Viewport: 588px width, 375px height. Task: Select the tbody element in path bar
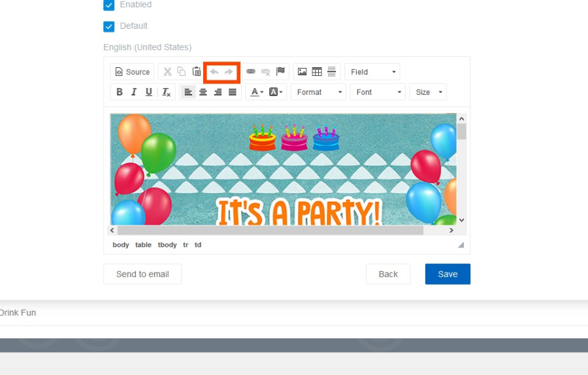[167, 245]
